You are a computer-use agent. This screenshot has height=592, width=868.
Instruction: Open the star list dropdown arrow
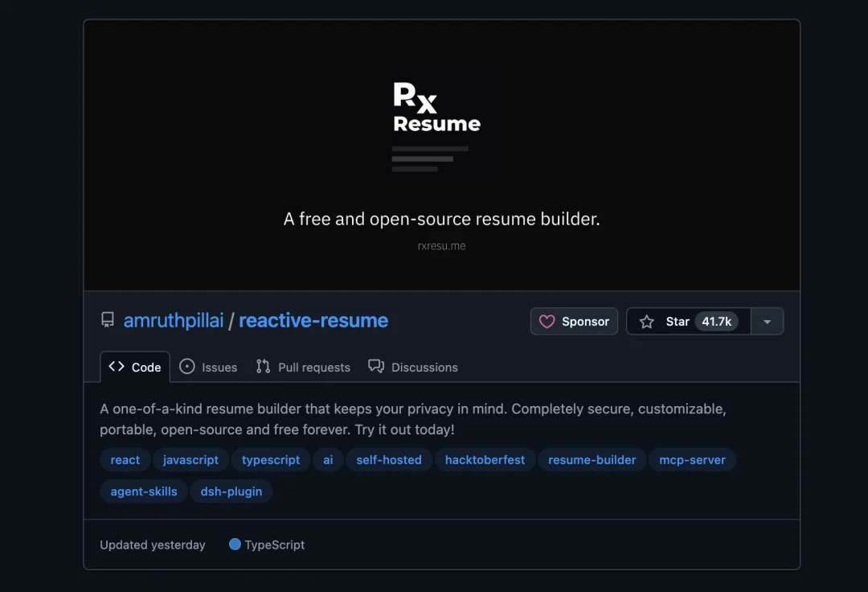coord(768,322)
